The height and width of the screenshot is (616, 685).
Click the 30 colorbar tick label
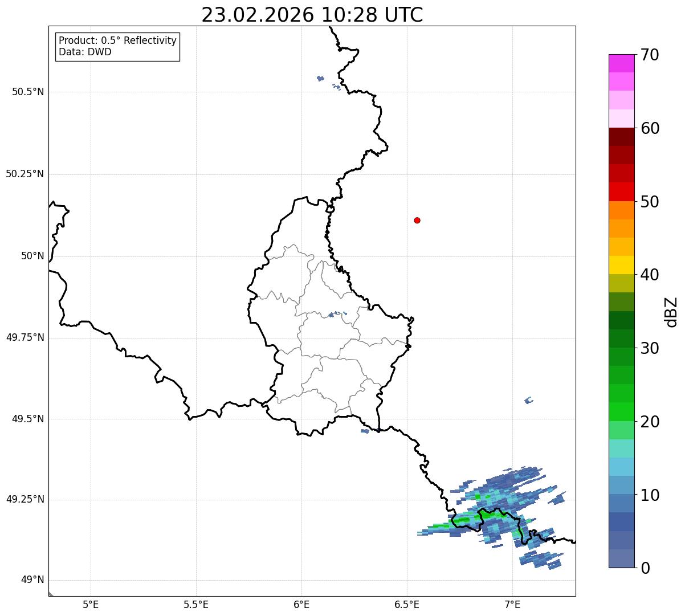[x=649, y=348]
